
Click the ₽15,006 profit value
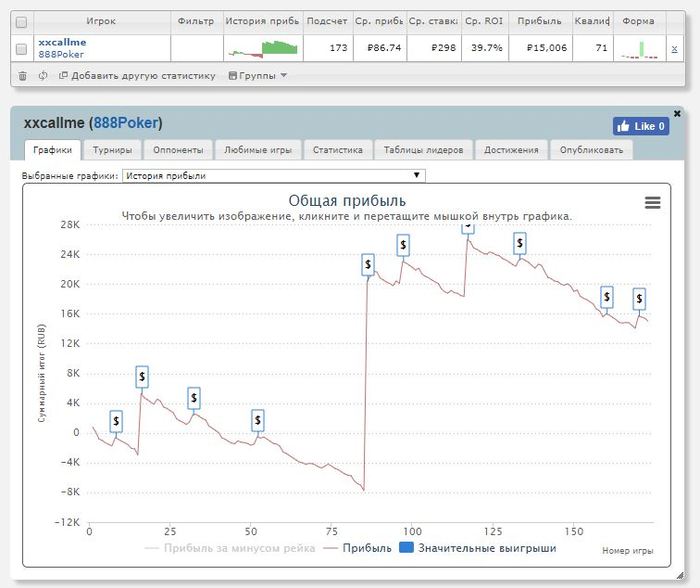[x=547, y=48]
